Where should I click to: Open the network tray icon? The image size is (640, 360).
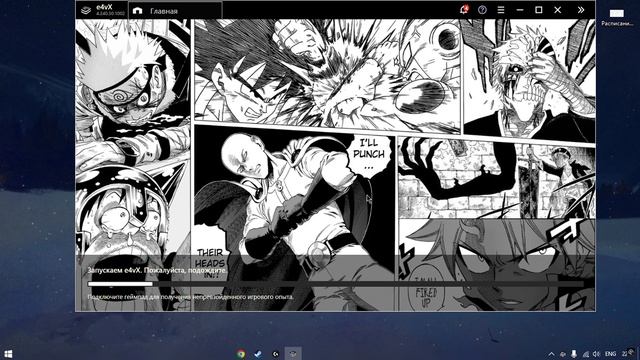pyautogui.click(x=585, y=354)
